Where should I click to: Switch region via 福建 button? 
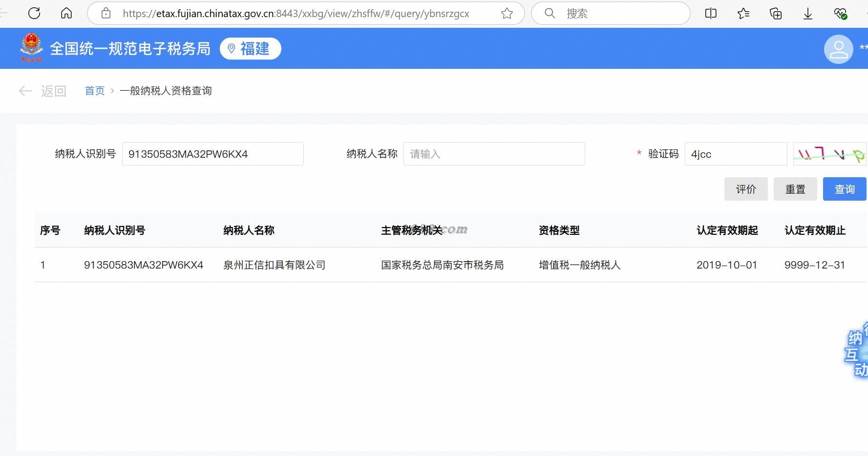(x=251, y=48)
